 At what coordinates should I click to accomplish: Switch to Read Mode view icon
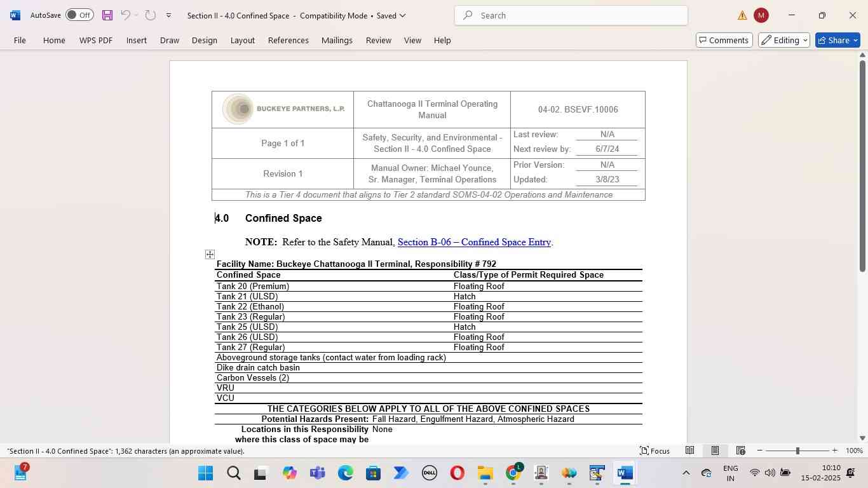[689, 451]
